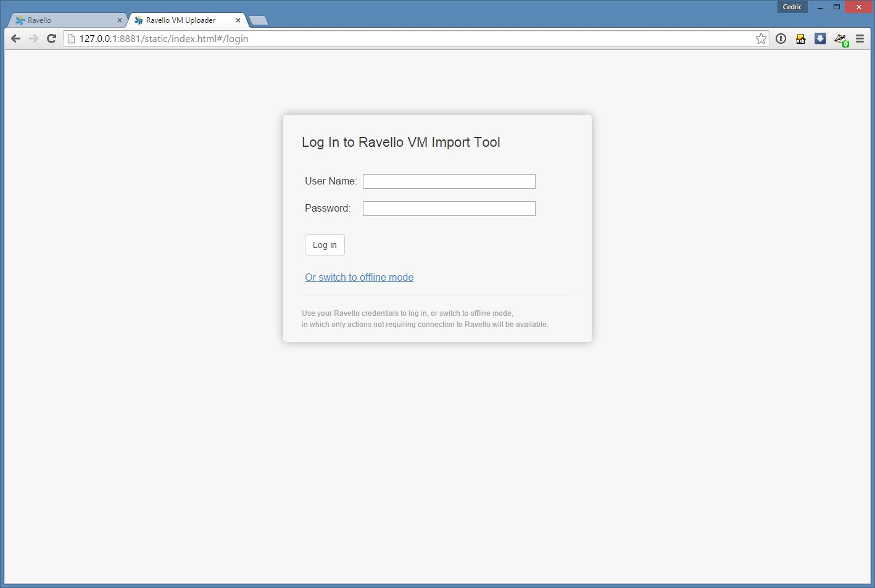Bookmark this page with the star icon

pos(761,39)
